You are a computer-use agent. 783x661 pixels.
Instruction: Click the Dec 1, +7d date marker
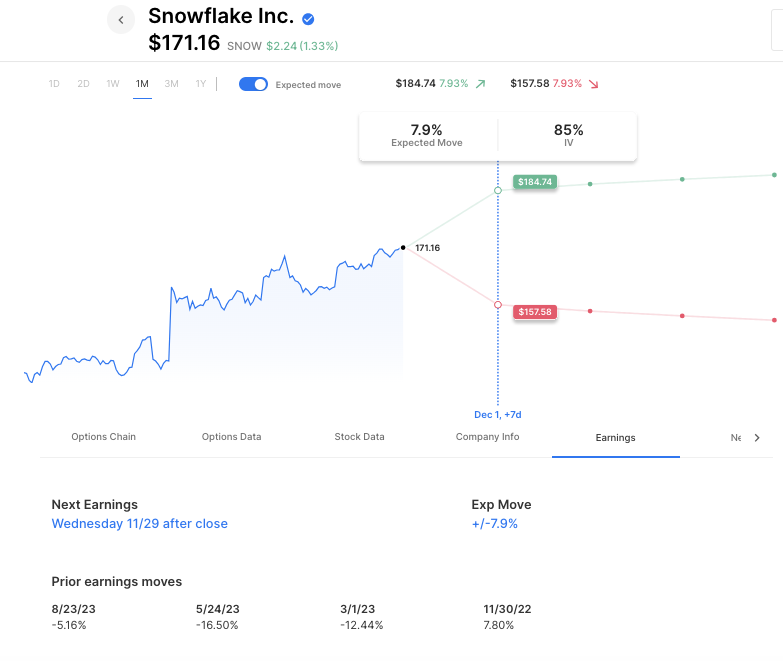tap(498, 414)
